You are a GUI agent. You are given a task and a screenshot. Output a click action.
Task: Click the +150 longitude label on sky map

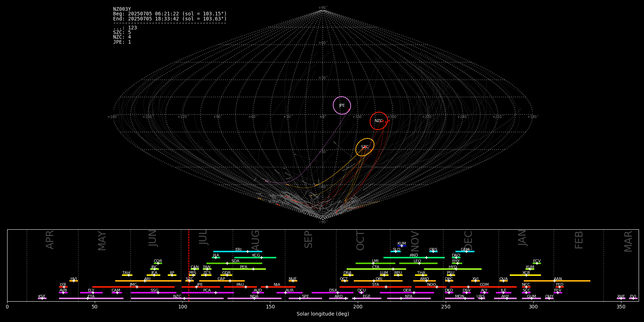(x=147, y=117)
